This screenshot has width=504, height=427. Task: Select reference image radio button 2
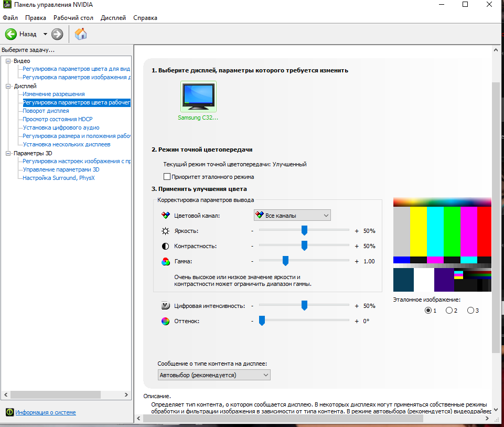pyautogui.click(x=449, y=311)
